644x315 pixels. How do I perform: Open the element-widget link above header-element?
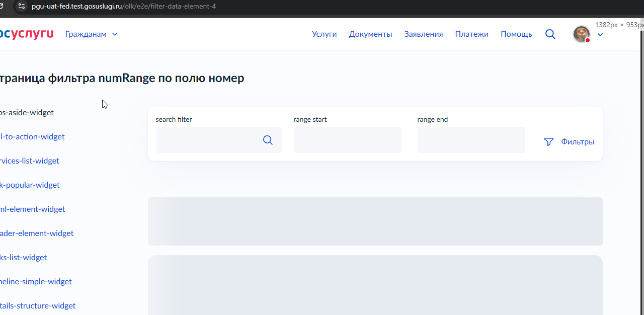(x=33, y=209)
